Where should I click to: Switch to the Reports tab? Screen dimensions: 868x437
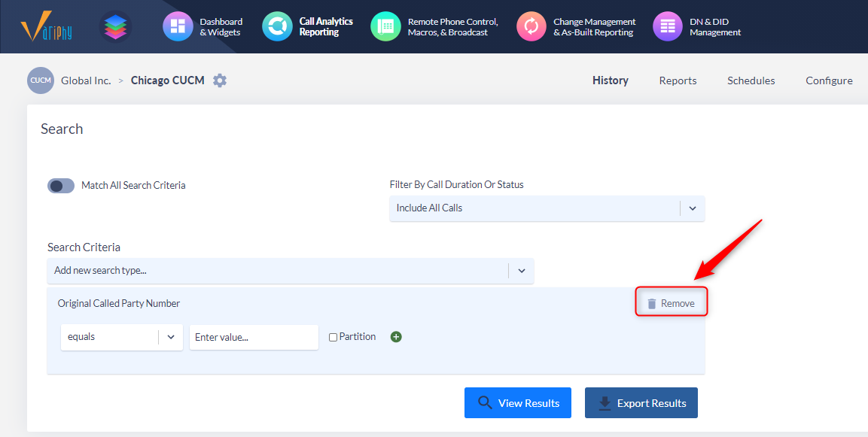point(678,80)
